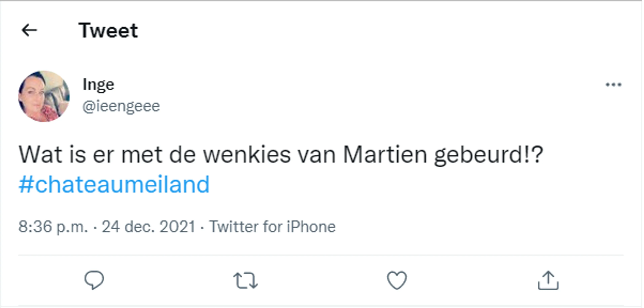Share the tweet using the upload icon

[x=548, y=280]
